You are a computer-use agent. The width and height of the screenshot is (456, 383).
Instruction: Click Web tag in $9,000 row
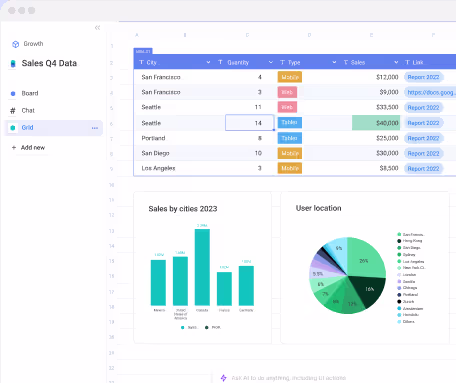point(287,92)
